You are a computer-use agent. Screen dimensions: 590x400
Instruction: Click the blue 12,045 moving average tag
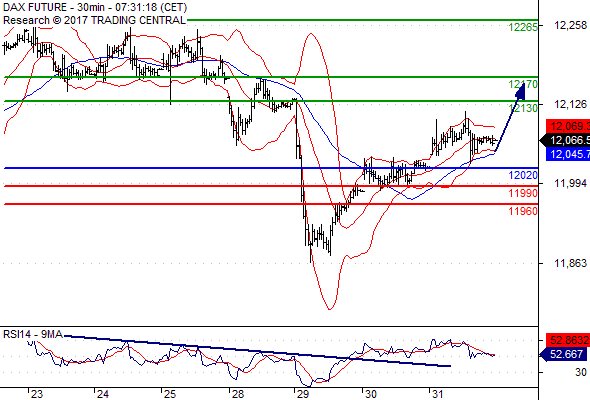(x=568, y=154)
